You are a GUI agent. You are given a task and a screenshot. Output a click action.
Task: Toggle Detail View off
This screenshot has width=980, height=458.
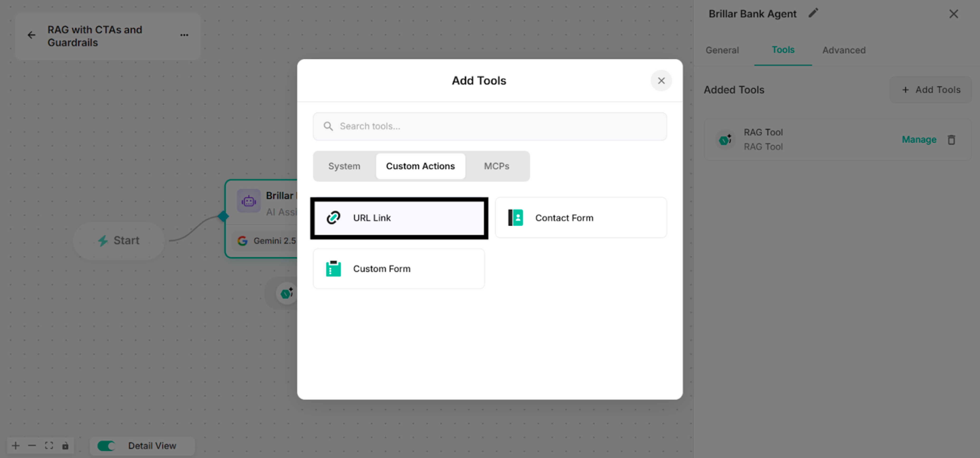click(106, 445)
